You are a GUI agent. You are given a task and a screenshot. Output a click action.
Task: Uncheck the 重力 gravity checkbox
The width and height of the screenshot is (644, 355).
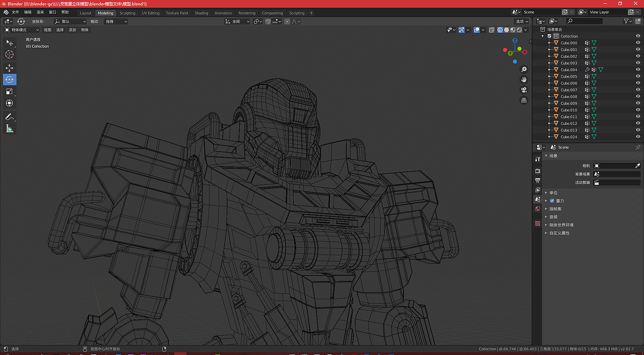coord(552,201)
